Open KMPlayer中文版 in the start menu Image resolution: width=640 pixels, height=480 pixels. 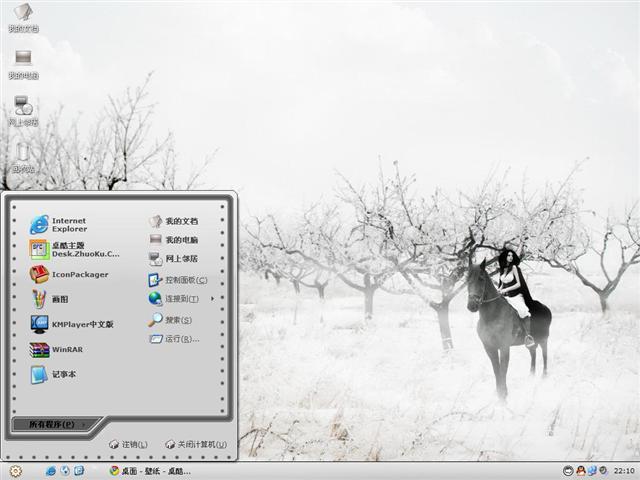[73, 324]
